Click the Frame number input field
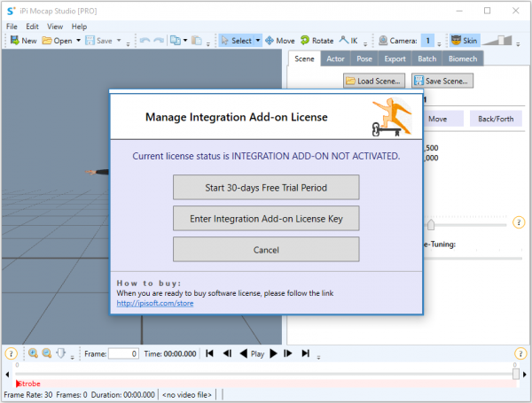 tap(123, 354)
